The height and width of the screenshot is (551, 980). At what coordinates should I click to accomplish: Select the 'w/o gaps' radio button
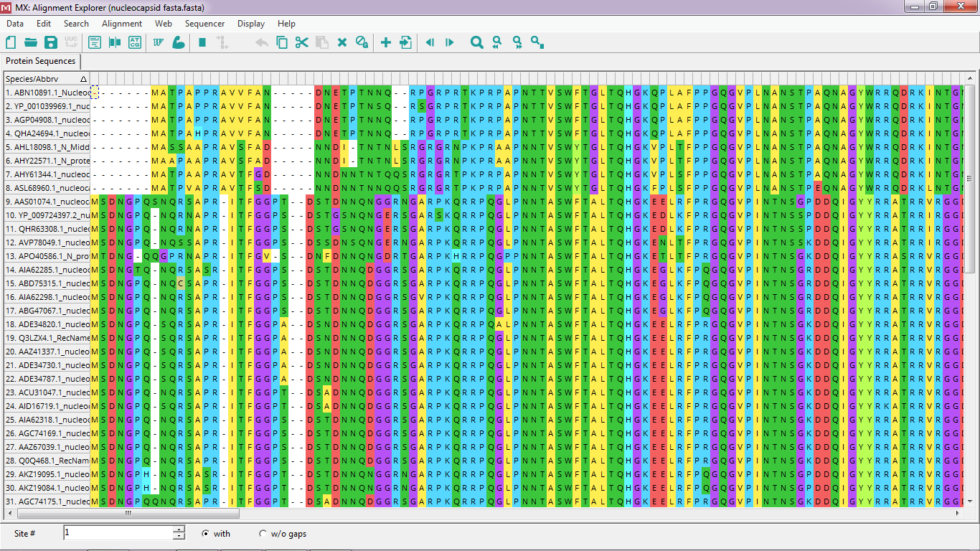tap(263, 534)
